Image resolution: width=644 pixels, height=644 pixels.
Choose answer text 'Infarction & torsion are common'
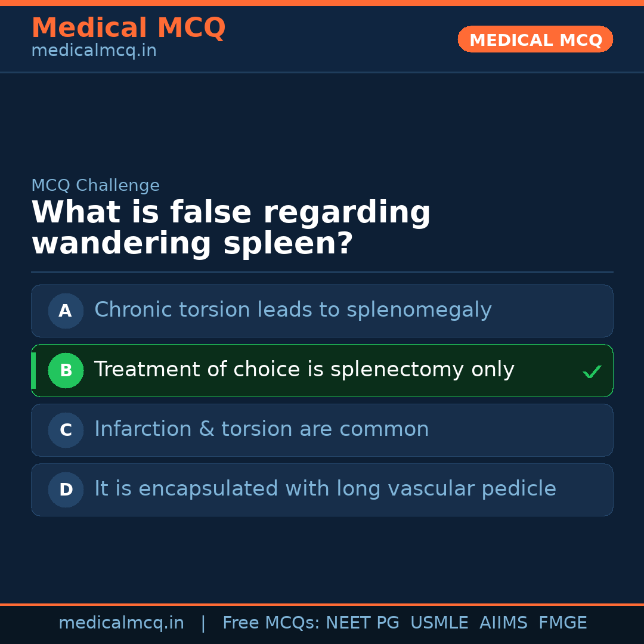(x=261, y=429)
